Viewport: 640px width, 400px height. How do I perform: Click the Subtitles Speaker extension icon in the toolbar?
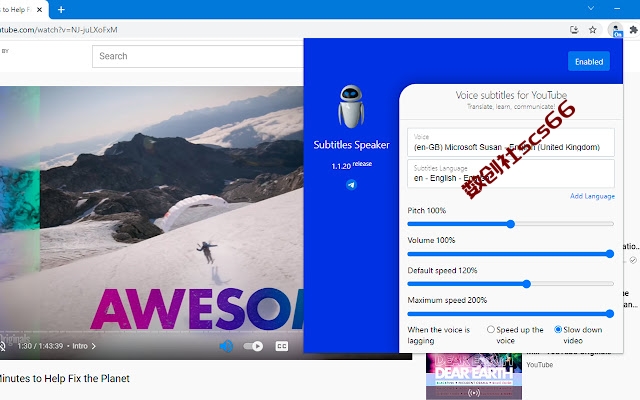tap(616, 30)
